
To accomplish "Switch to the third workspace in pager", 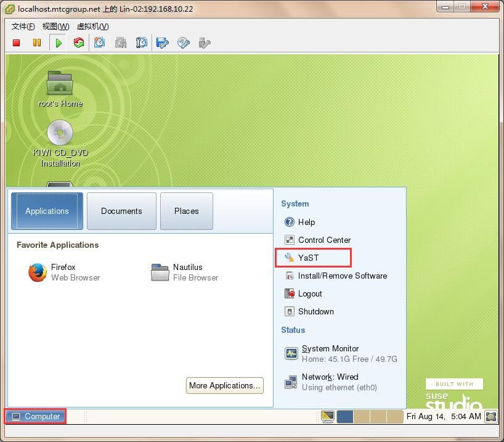I will 378,417.
